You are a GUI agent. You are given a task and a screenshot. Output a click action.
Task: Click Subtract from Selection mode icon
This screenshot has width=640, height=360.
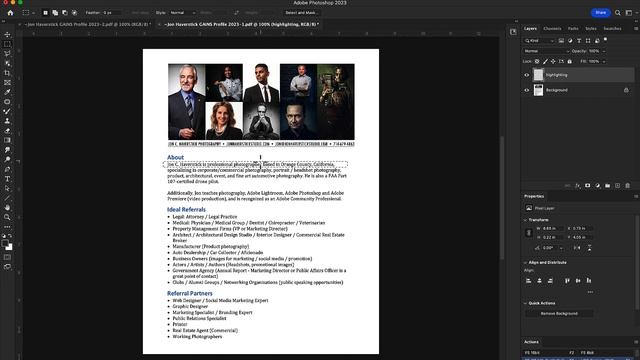64,13
